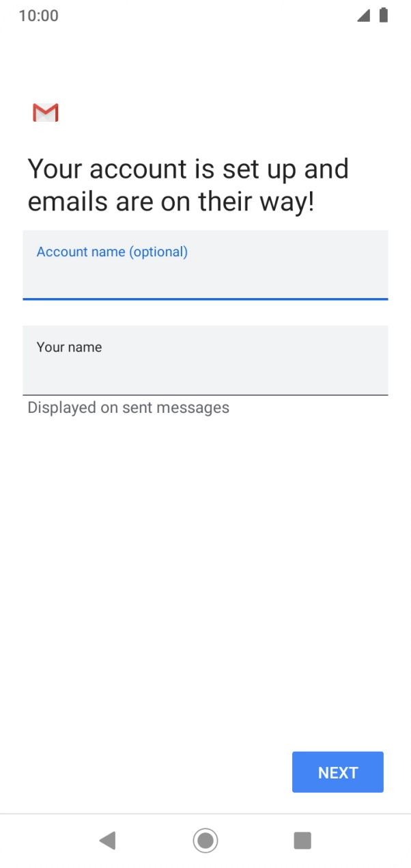Image resolution: width=411 pixels, height=868 pixels.
Task: Tap the "emails are on their way!" line
Action: (x=171, y=202)
